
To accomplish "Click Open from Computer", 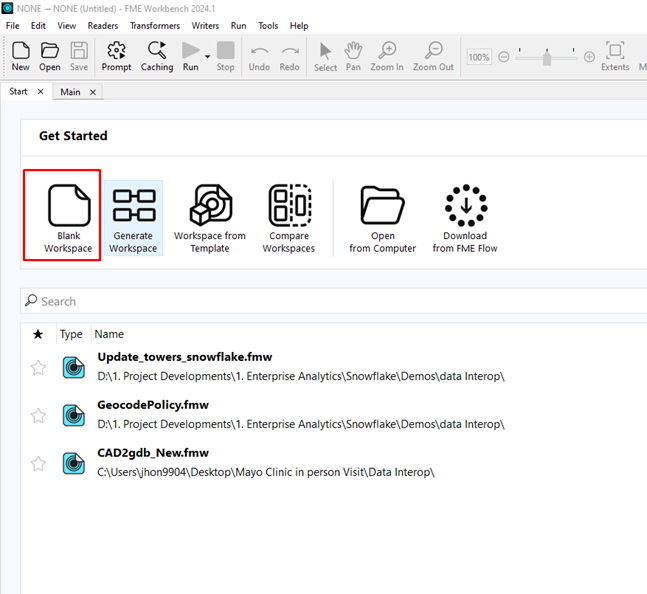I will pyautogui.click(x=383, y=218).
